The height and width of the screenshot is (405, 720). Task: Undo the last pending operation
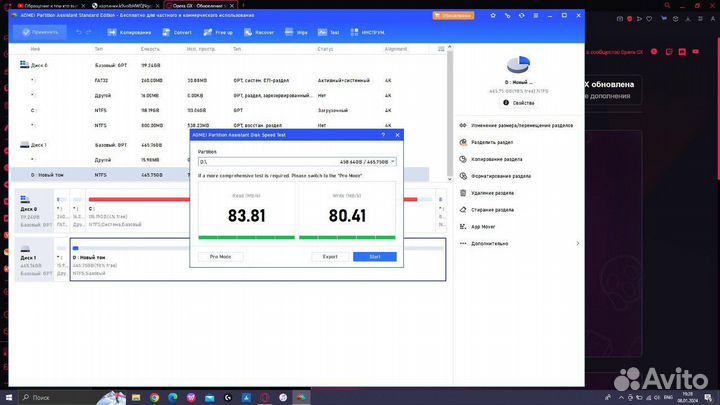tap(79, 32)
